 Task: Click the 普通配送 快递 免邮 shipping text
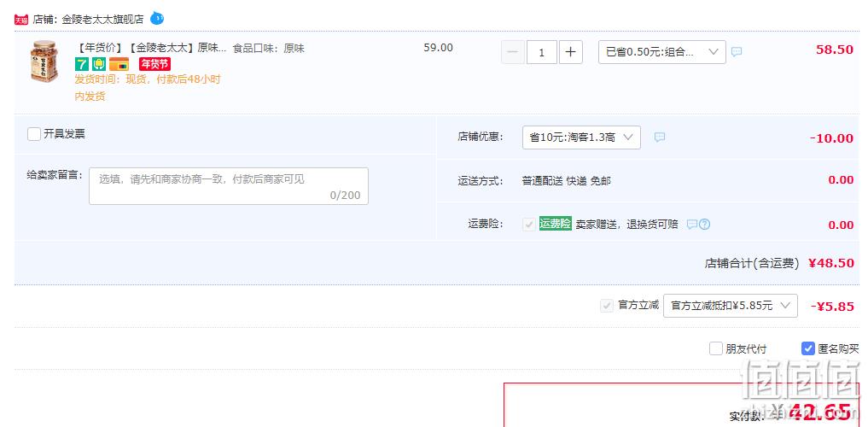coord(567,181)
